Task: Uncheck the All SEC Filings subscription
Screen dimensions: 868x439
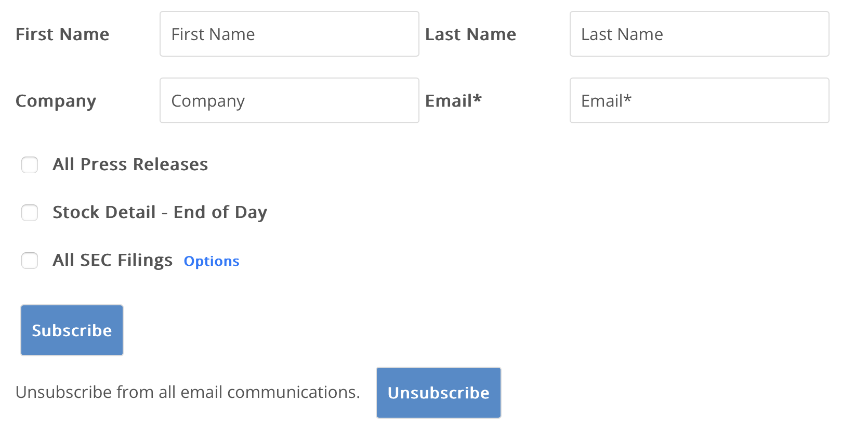Action: [x=30, y=261]
